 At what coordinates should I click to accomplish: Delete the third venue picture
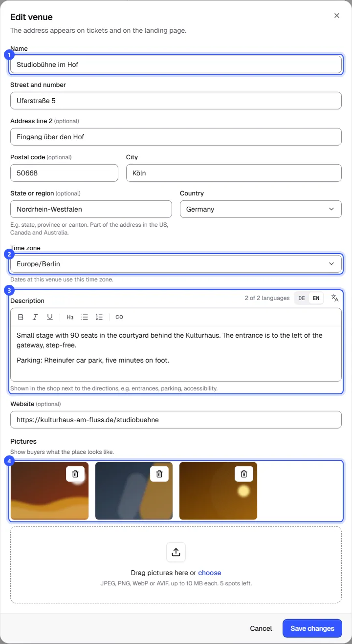pyautogui.click(x=244, y=473)
